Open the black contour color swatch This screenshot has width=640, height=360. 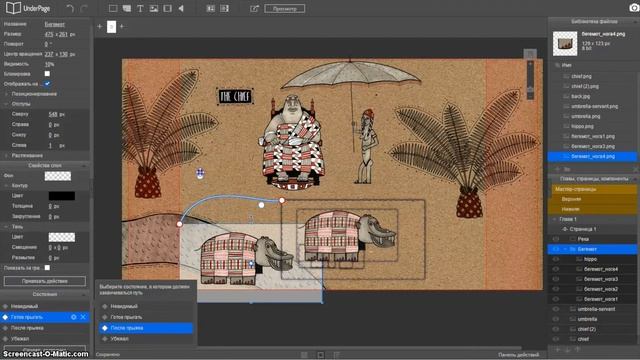pos(62,196)
